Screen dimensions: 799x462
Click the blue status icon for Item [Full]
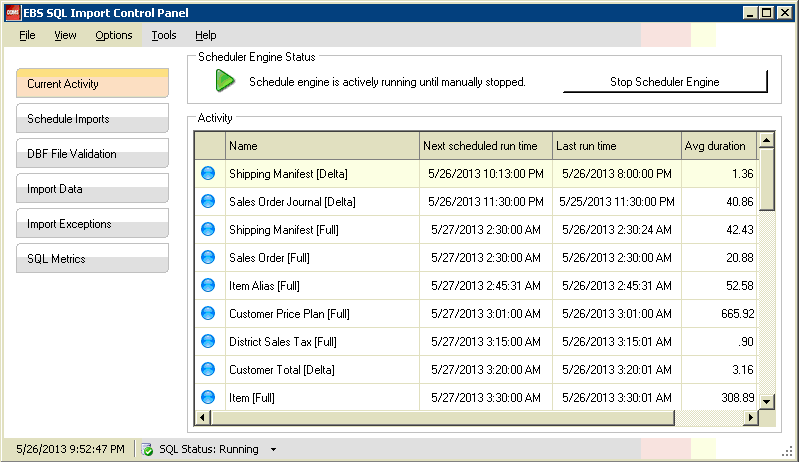(x=208, y=398)
